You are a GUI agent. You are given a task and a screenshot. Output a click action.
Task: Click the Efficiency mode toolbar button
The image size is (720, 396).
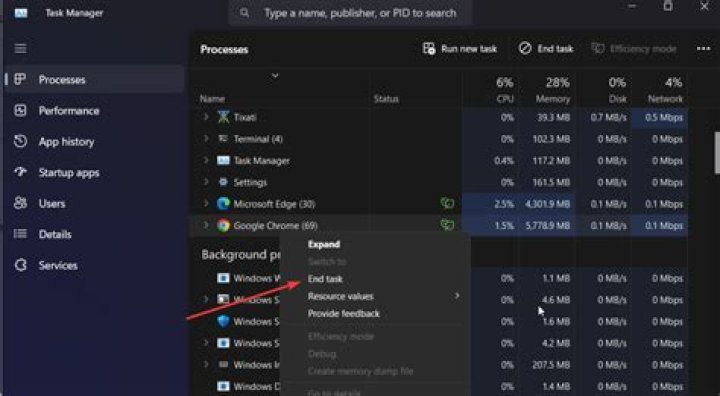pyautogui.click(x=634, y=49)
